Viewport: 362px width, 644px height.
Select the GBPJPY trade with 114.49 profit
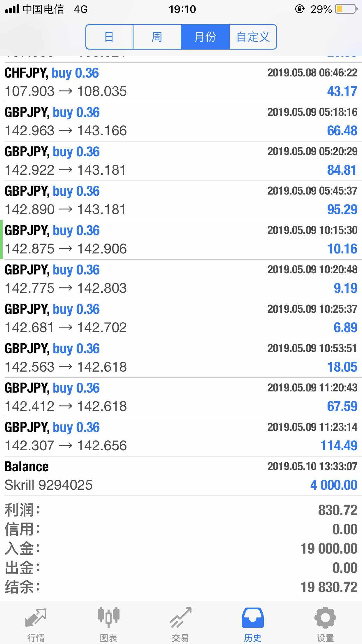[181, 437]
